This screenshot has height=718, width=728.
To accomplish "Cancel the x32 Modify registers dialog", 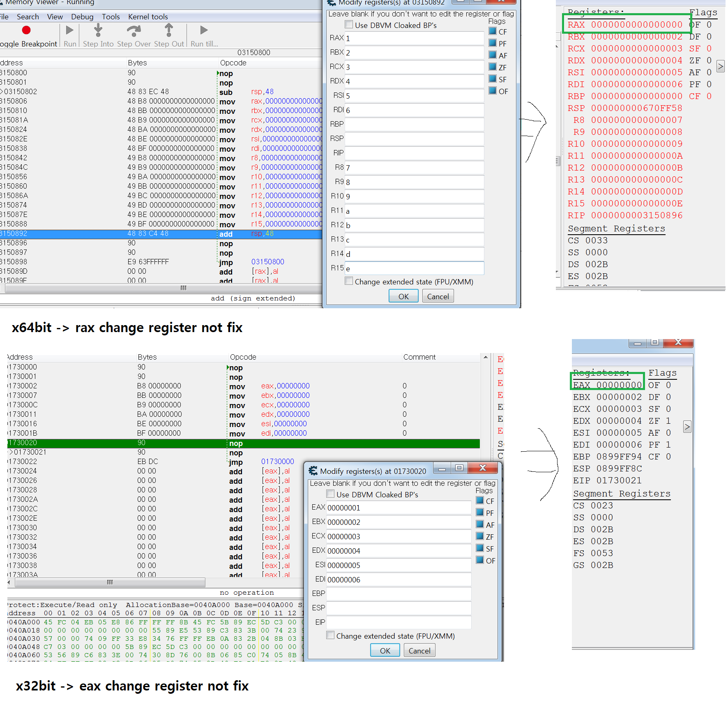I will (x=419, y=650).
